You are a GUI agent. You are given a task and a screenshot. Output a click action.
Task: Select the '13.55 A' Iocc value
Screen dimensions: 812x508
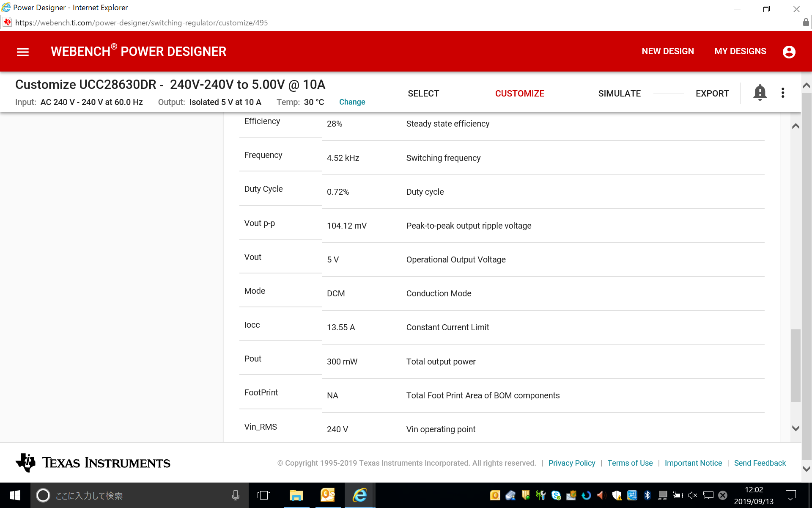[x=341, y=328]
